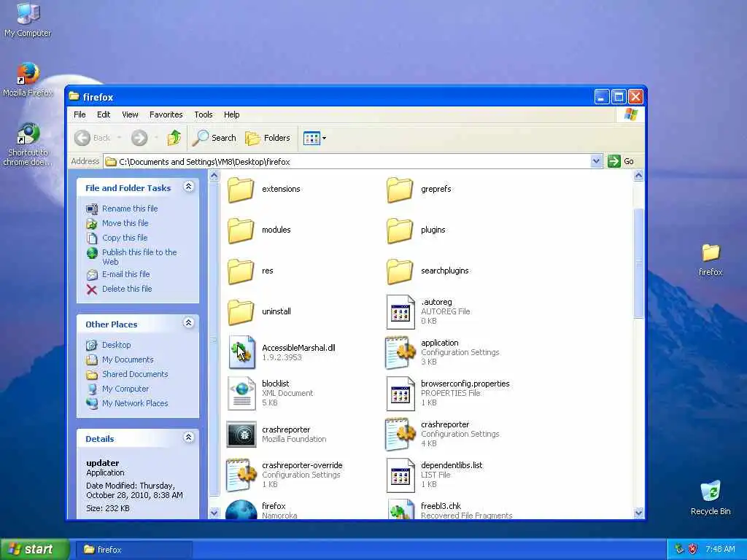Select the freebl3.chk file icon
Image resolution: width=747 pixels, height=560 pixels.
[400, 509]
